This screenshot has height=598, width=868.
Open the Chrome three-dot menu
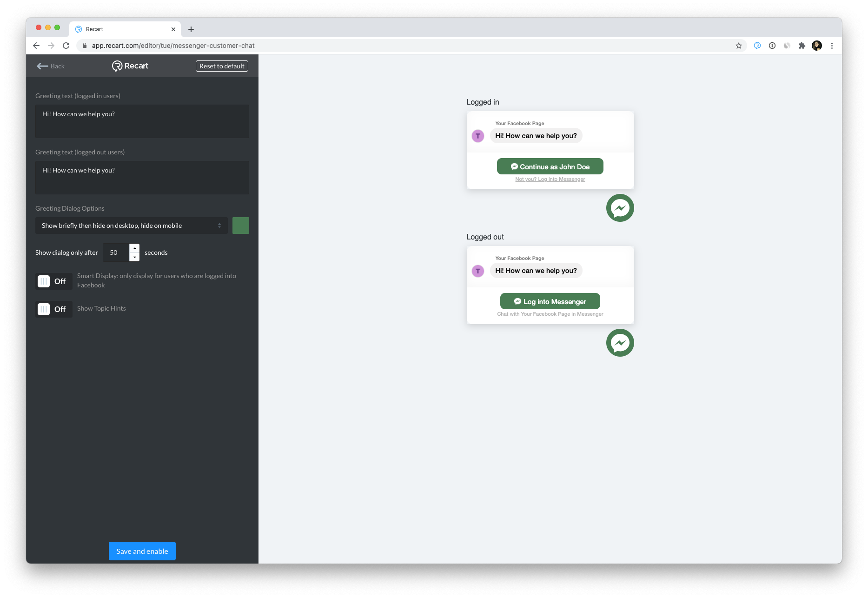click(x=832, y=46)
